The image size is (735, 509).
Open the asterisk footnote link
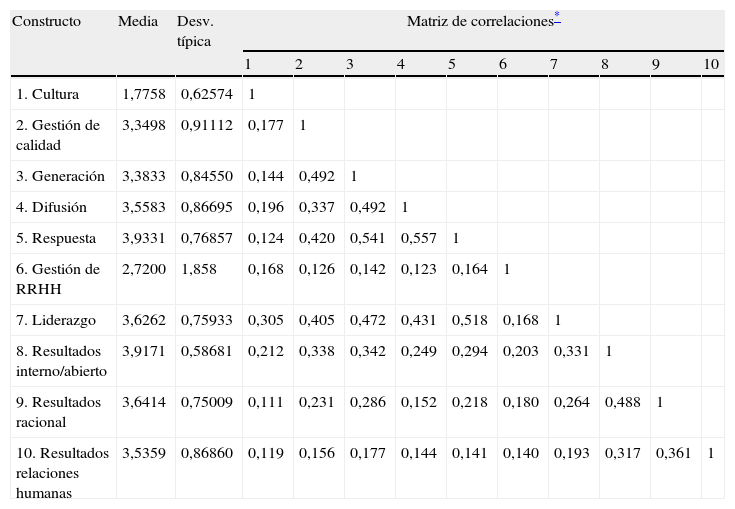(x=557, y=18)
